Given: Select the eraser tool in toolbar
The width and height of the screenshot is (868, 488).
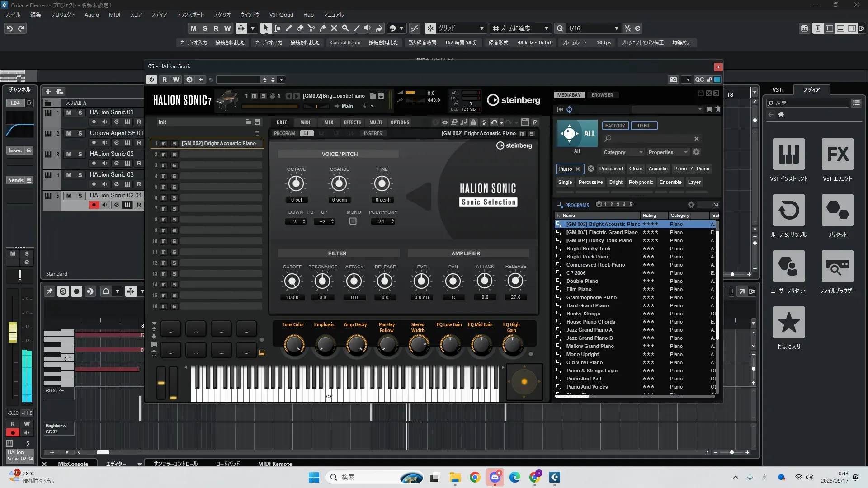Looking at the screenshot, I should point(300,28).
